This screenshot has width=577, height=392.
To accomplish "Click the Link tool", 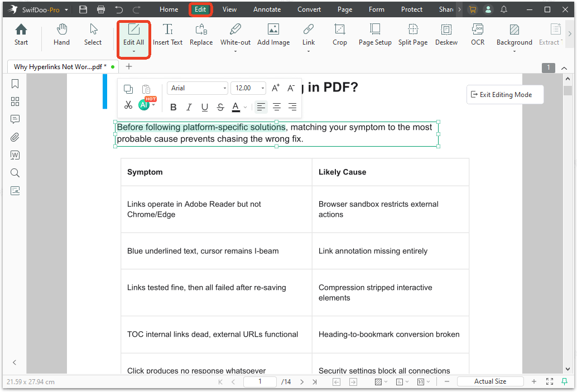I will 309,37.
